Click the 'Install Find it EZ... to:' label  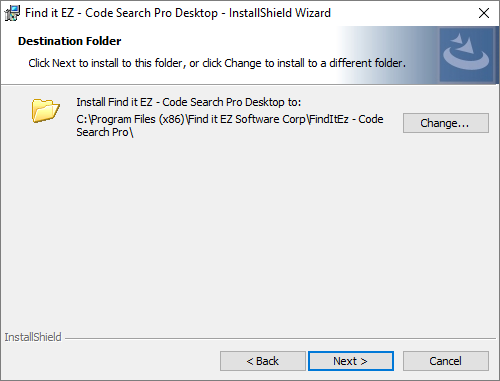[189, 102]
